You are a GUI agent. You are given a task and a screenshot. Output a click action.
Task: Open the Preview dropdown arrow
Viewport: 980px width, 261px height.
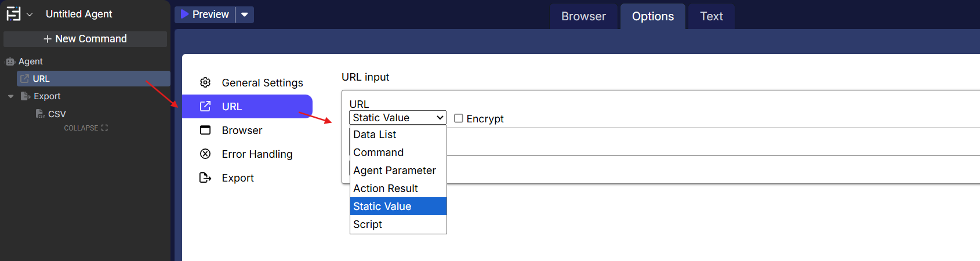pyautogui.click(x=245, y=14)
